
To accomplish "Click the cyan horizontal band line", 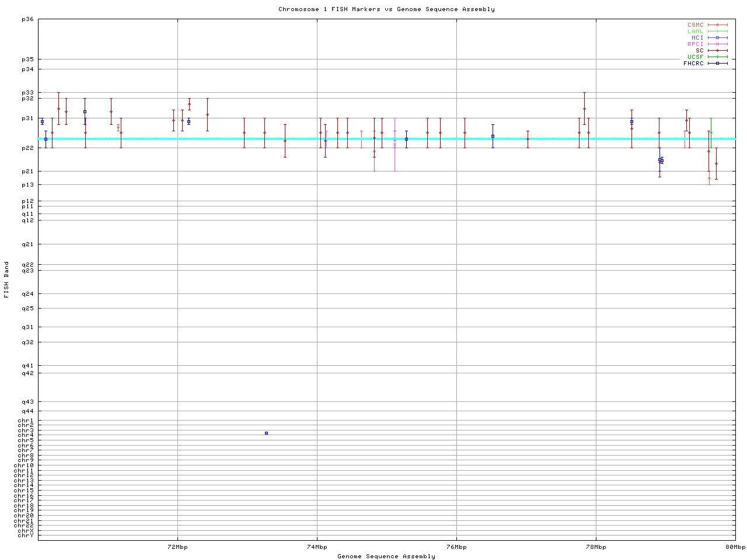I will coord(233,139).
